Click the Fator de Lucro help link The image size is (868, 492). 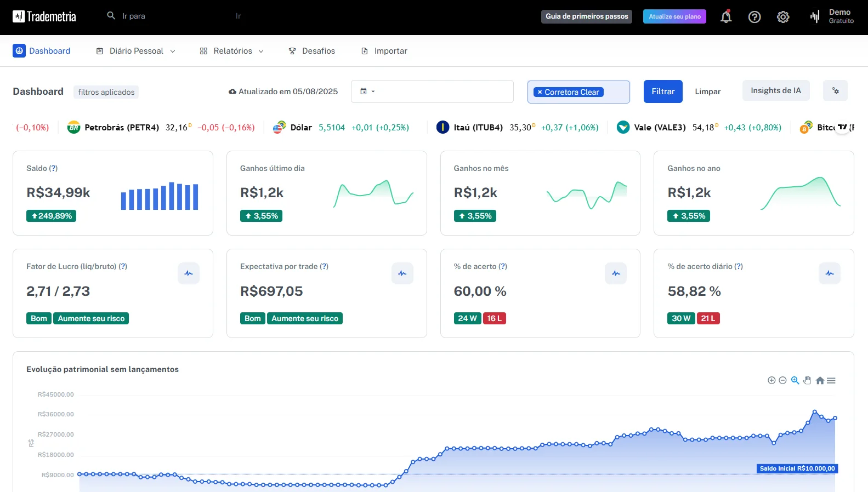pos(123,266)
